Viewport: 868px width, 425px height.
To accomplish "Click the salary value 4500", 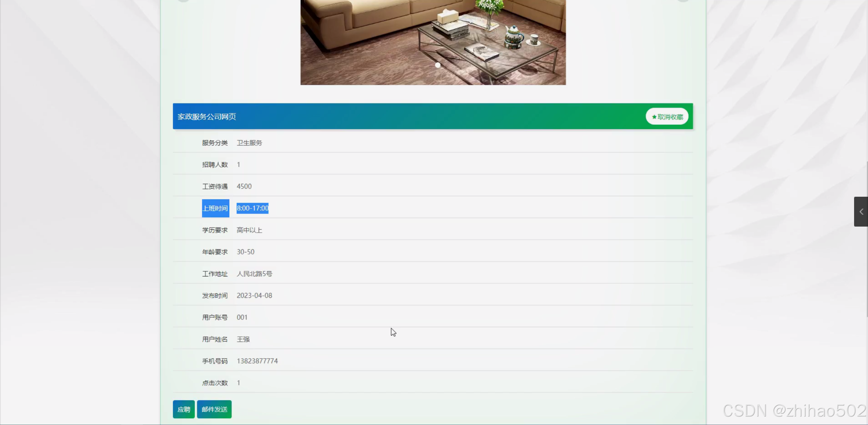I will pyautogui.click(x=244, y=186).
